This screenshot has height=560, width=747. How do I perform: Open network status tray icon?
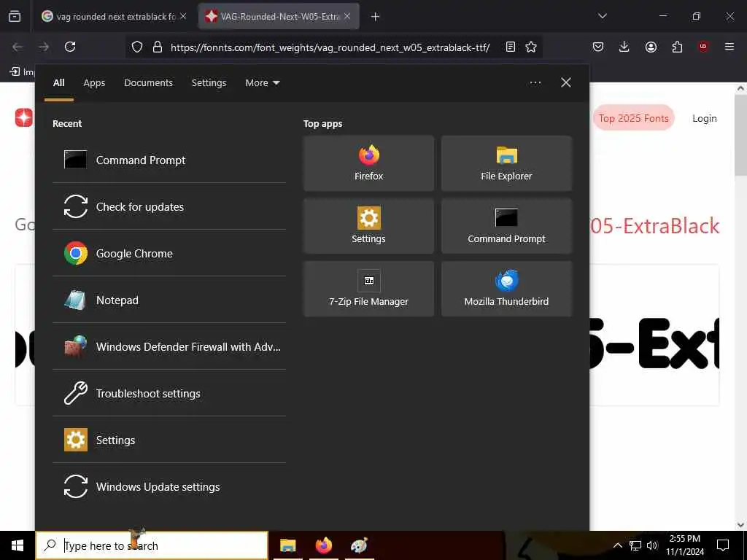(x=635, y=545)
